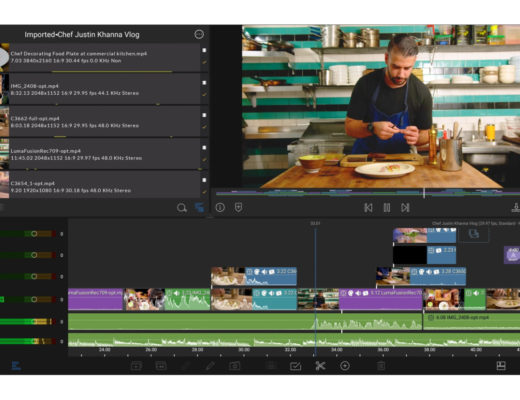Click thumbnail of IMG_2408-opt.mp4 in library

[4, 89]
